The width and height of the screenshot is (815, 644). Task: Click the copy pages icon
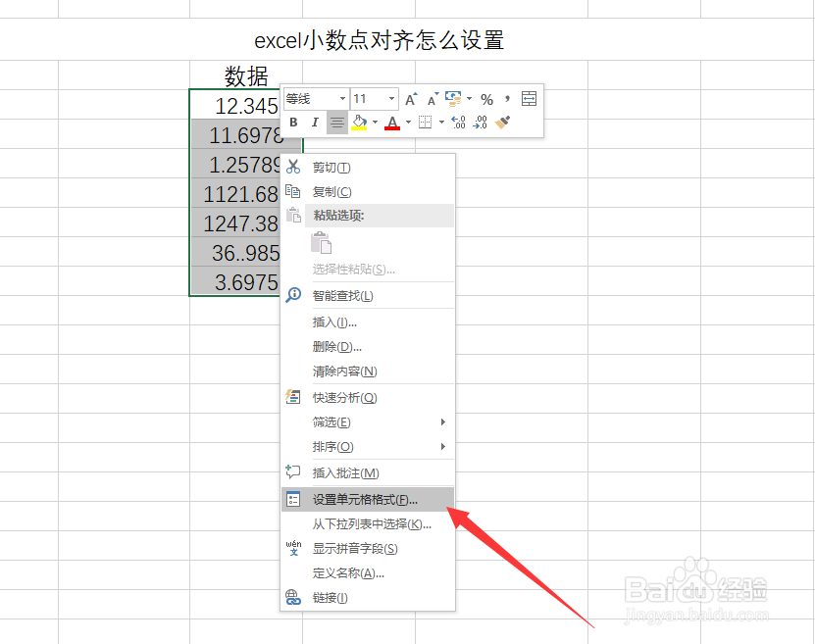coord(293,191)
